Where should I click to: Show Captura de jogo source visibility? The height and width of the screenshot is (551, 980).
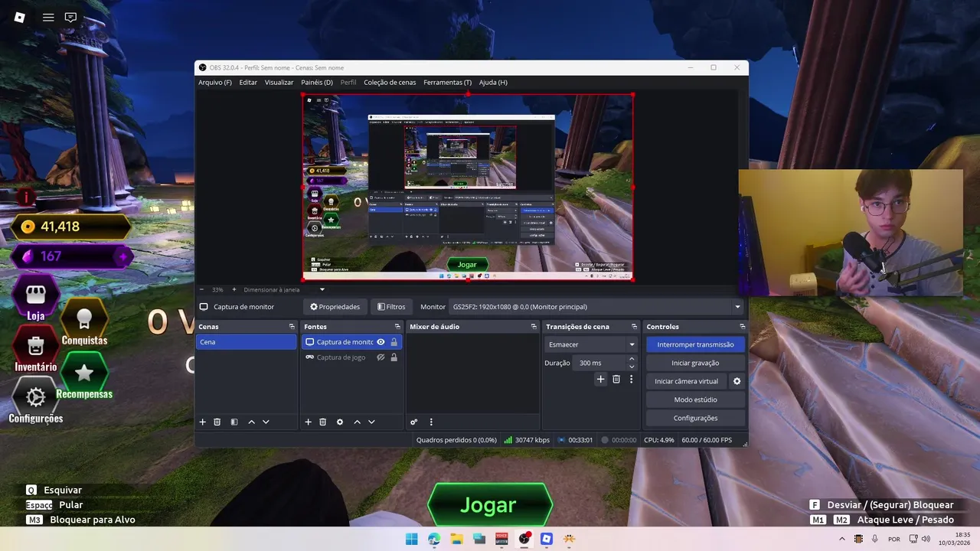(x=381, y=357)
